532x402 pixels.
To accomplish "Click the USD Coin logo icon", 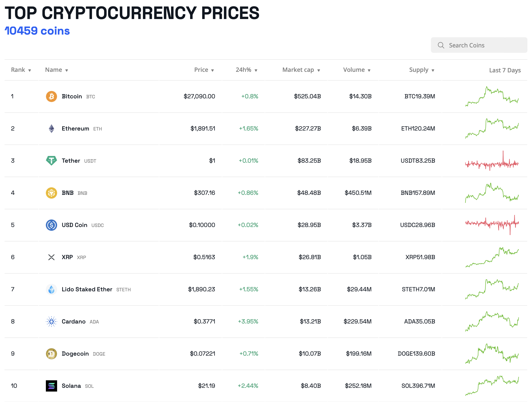I will (52, 225).
